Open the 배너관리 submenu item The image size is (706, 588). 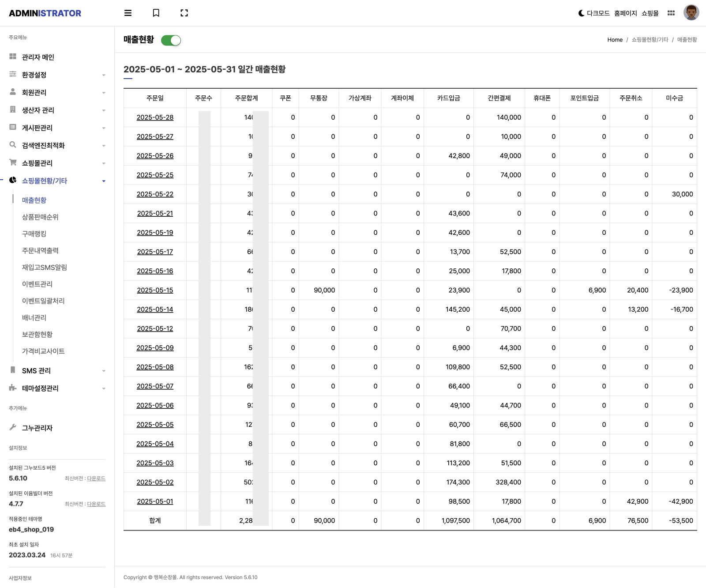(34, 317)
